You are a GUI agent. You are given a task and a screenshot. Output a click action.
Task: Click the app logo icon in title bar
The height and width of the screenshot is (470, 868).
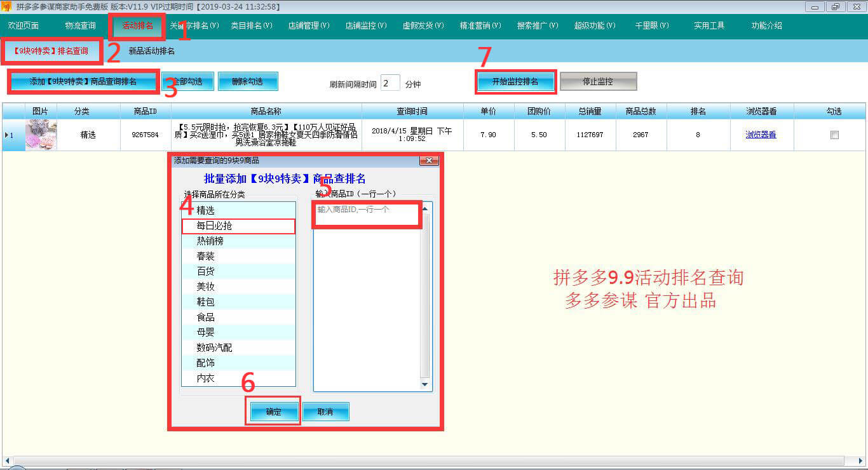click(6, 6)
